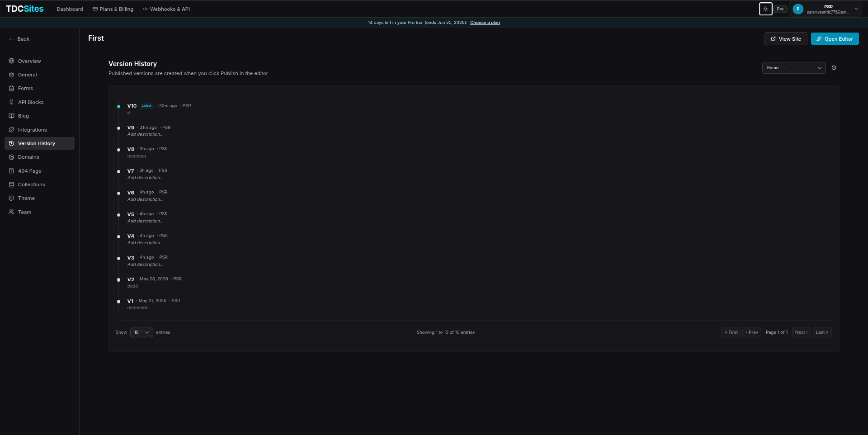Click V5 Add description field

point(146,221)
